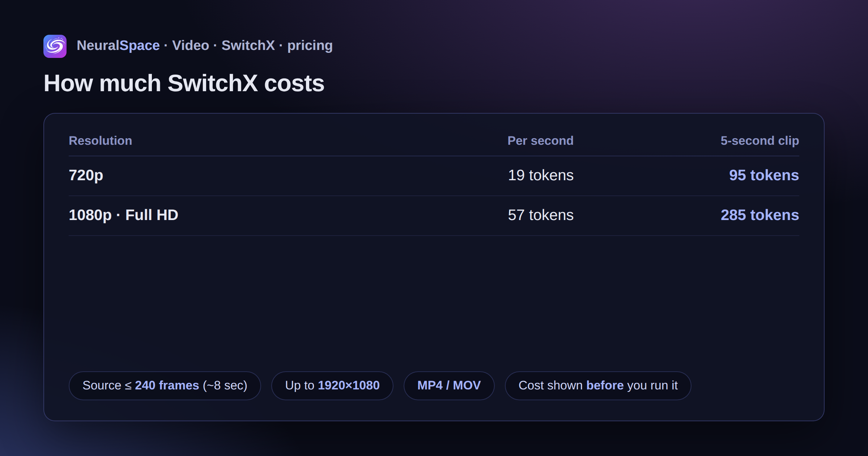
Task: Click the Per second column header
Action: pos(540,140)
